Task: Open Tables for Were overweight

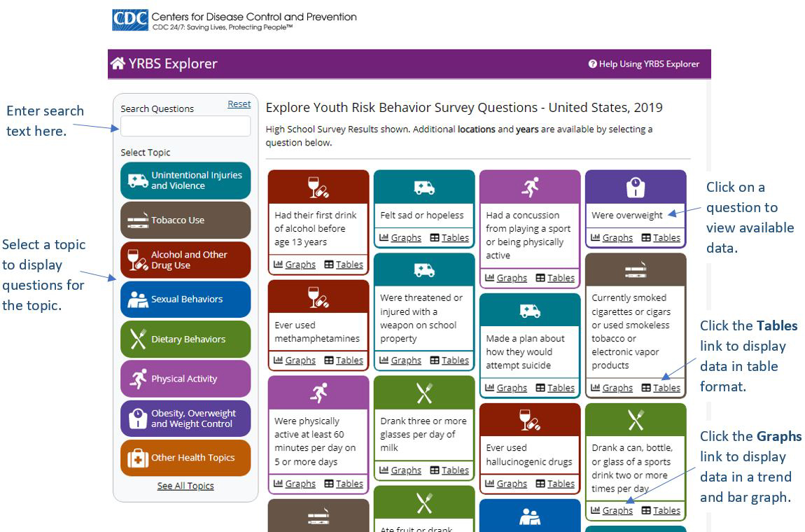Action: (x=666, y=238)
